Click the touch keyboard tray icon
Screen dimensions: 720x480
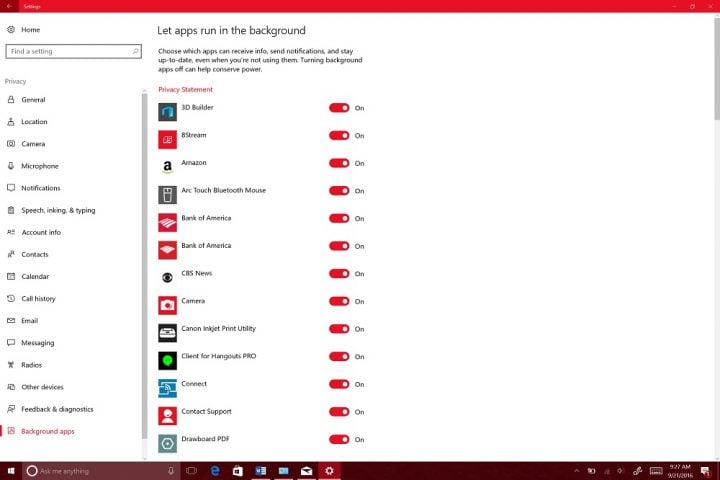tap(656, 471)
